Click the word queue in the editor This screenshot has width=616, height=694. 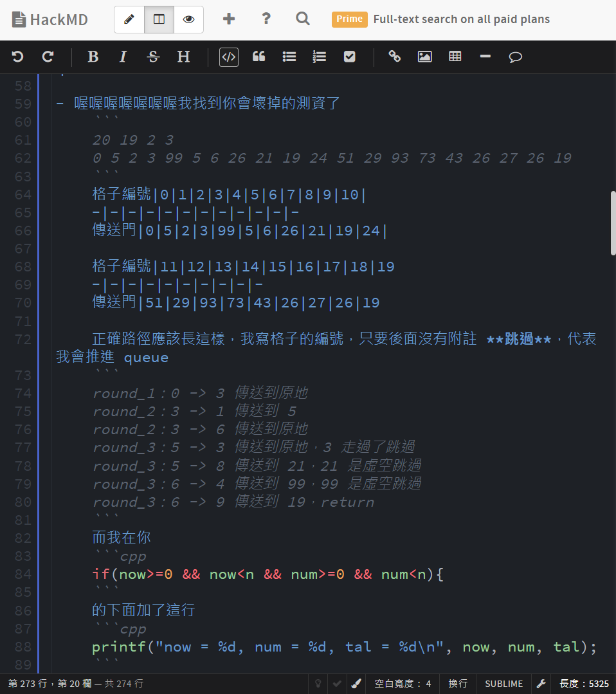pyautogui.click(x=146, y=358)
